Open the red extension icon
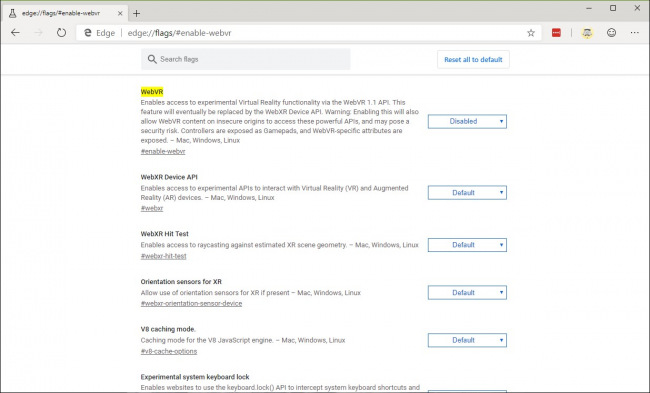This screenshot has width=650, height=393. tap(556, 33)
